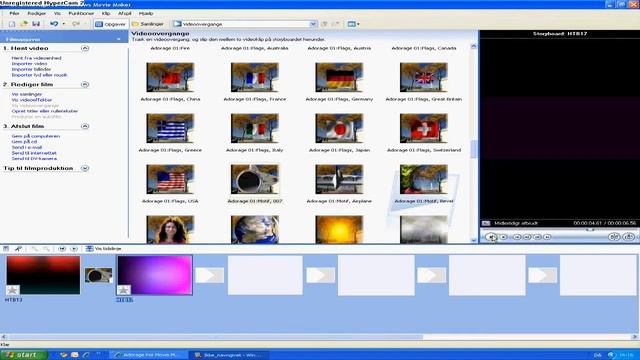
Task: Select the purple storyboard clip
Action: pyautogui.click(x=154, y=275)
